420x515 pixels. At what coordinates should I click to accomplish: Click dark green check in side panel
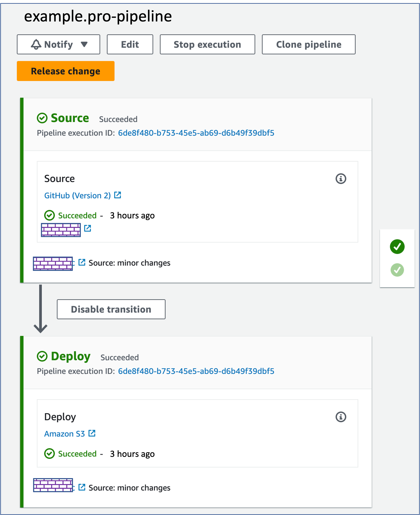[x=397, y=246]
